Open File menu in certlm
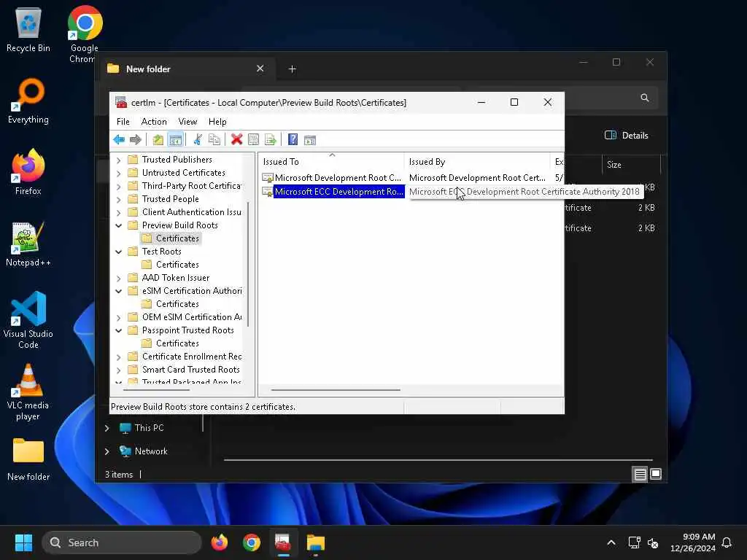The image size is (747, 560). (x=123, y=122)
